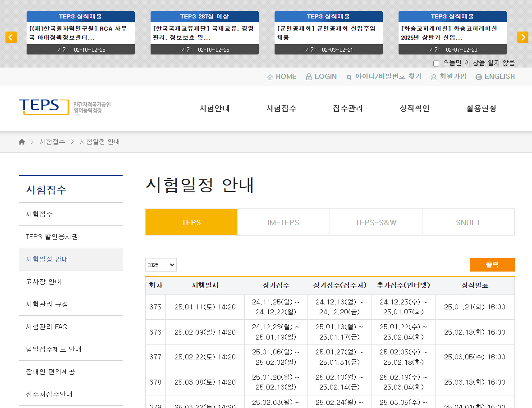This screenshot has width=532, height=408.
Task: Open 접수처접수안내 sidebar item
Action: [71, 394]
